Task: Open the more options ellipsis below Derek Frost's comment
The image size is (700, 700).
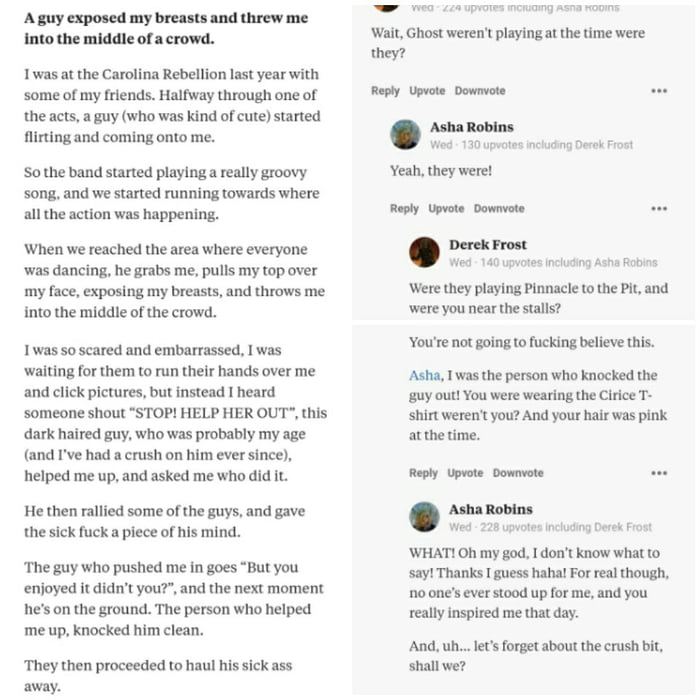Action: coord(658,473)
